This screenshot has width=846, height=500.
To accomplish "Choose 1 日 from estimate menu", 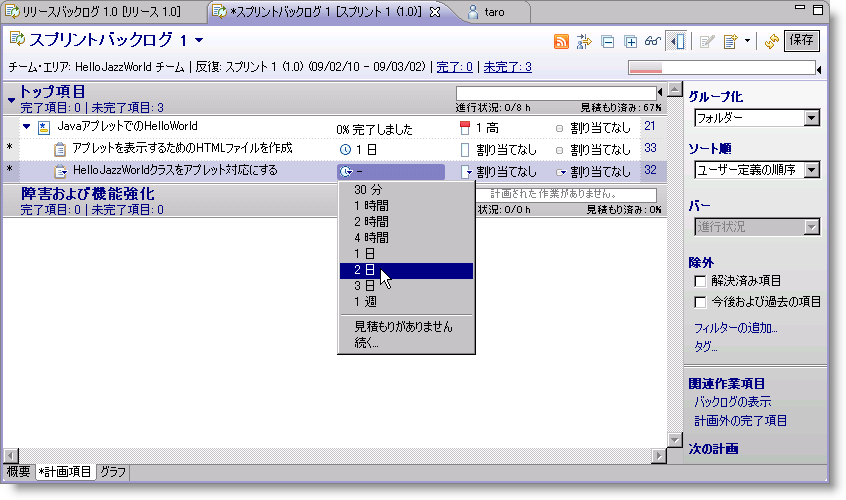I will (x=406, y=254).
